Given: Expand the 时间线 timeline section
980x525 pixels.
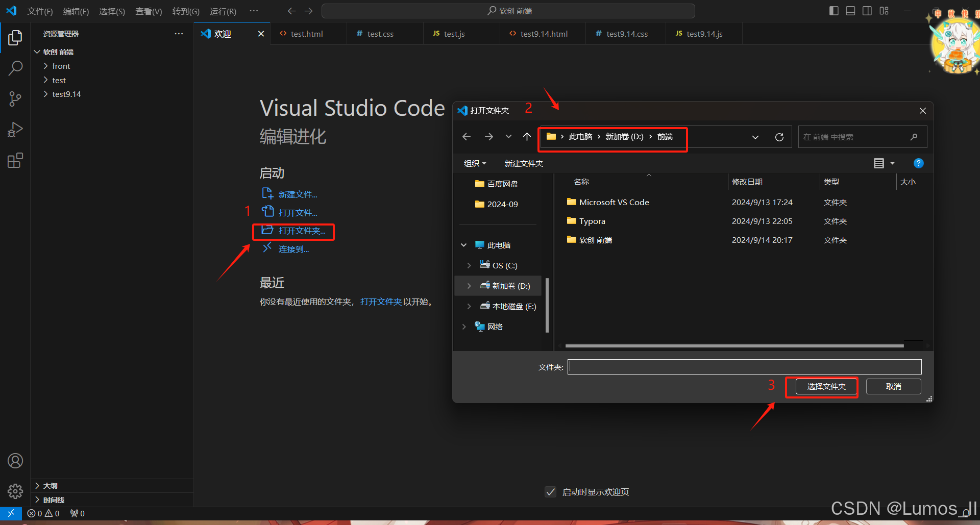Looking at the screenshot, I should 37,500.
